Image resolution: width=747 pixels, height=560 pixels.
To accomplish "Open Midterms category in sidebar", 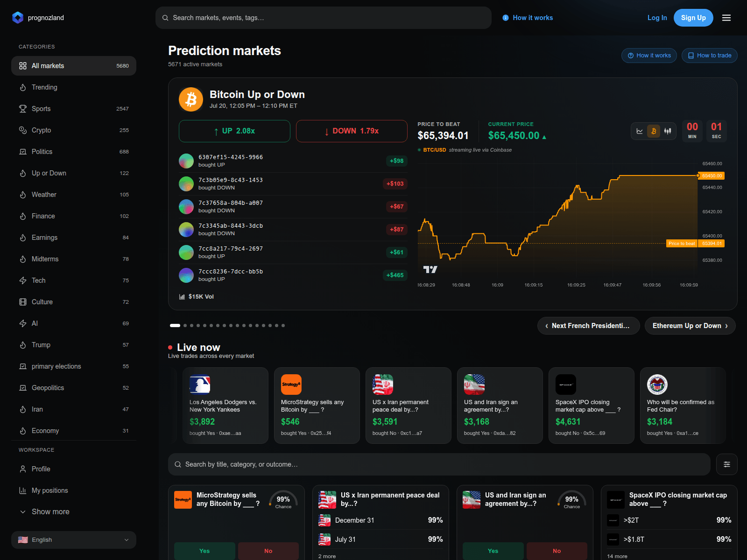I will pyautogui.click(x=74, y=259).
